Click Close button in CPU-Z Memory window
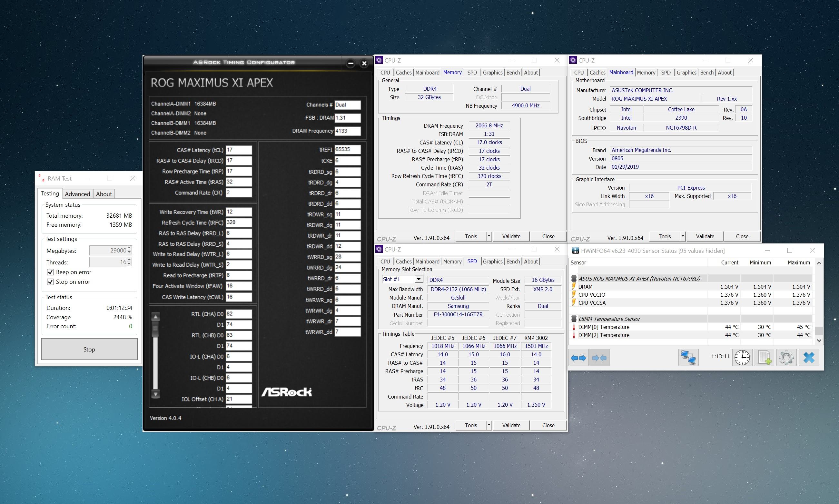The image size is (839, 504). coord(548,236)
